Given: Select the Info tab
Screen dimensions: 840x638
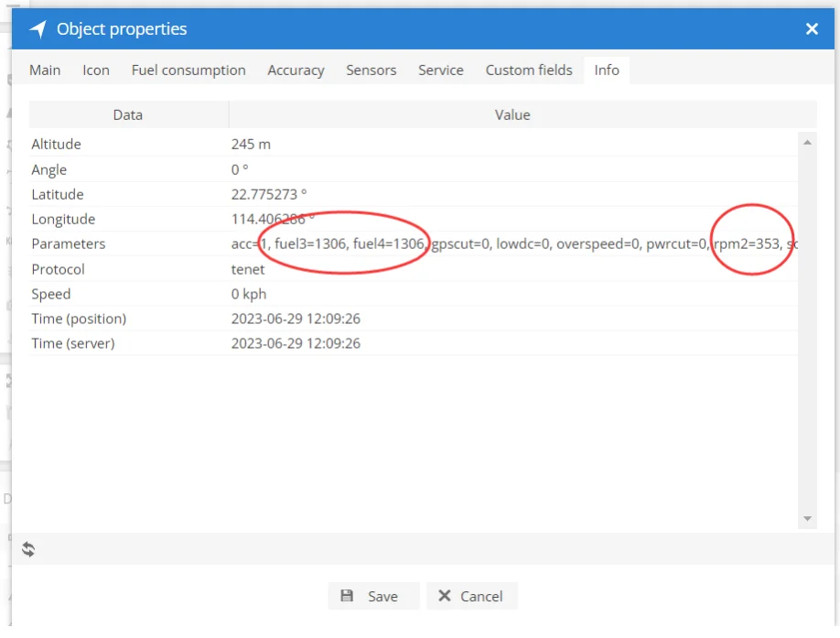Looking at the screenshot, I should (607, 70).
